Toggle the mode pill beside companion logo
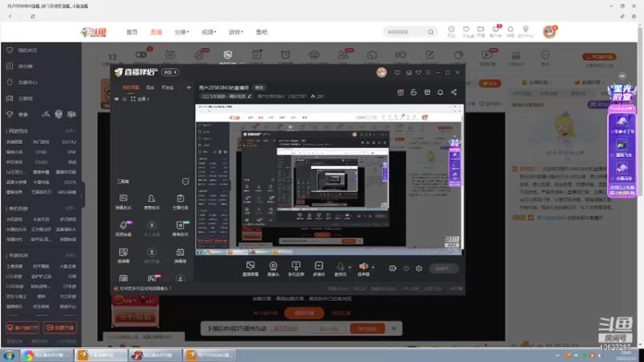644x362 pixels. (170, 72)
